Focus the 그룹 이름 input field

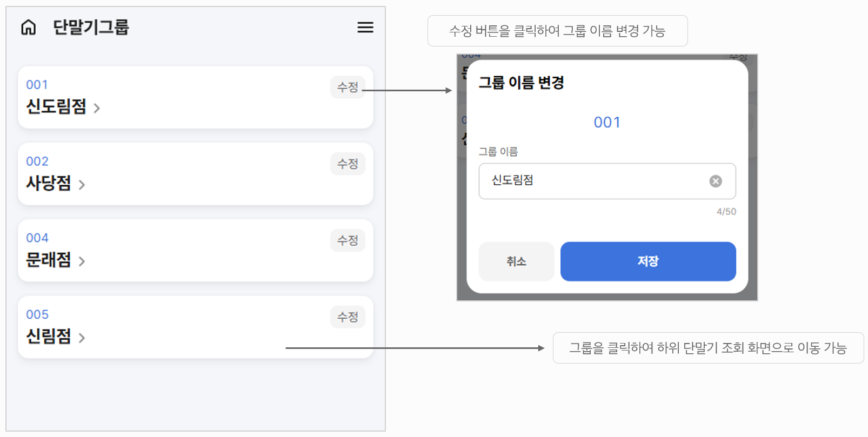tap(595, 181)
